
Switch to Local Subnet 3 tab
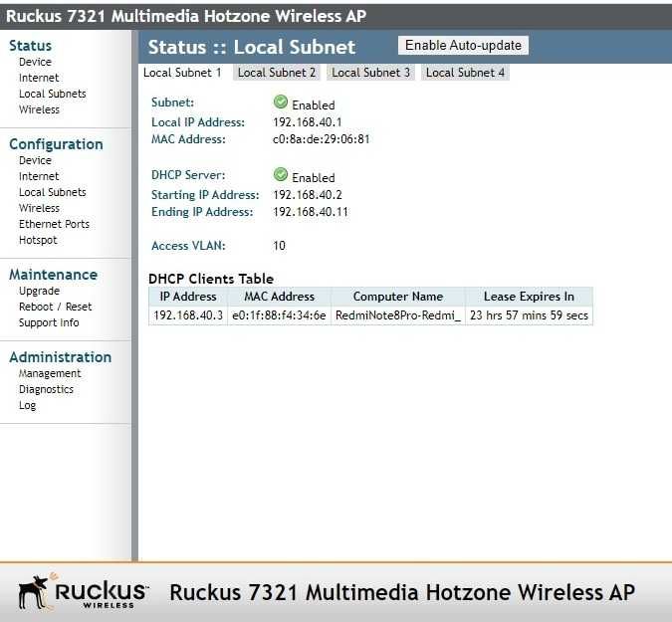370,73
